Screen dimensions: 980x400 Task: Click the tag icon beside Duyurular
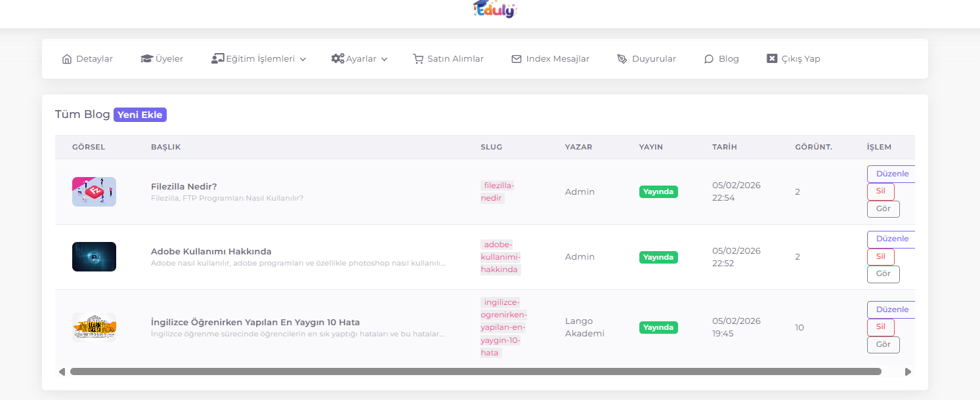(x=622, y=59)
